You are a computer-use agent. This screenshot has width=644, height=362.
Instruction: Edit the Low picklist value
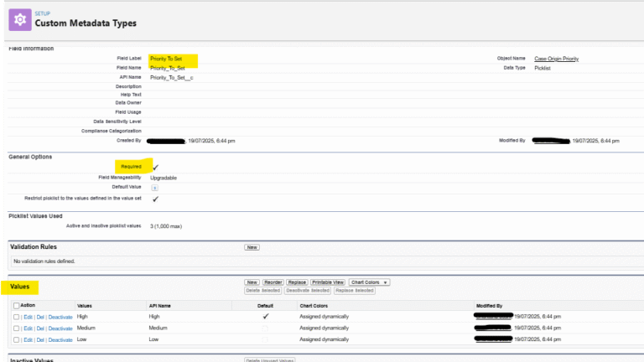tap(28, 340)
